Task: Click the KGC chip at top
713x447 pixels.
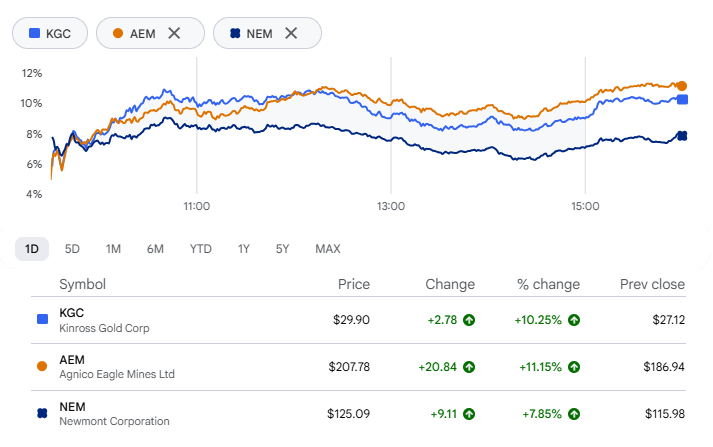Action: (50, 33)
